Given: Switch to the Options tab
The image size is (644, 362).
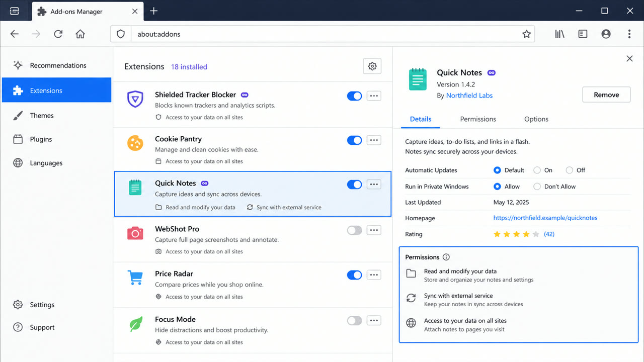Looking at the screenshot, I should [536, 119].
